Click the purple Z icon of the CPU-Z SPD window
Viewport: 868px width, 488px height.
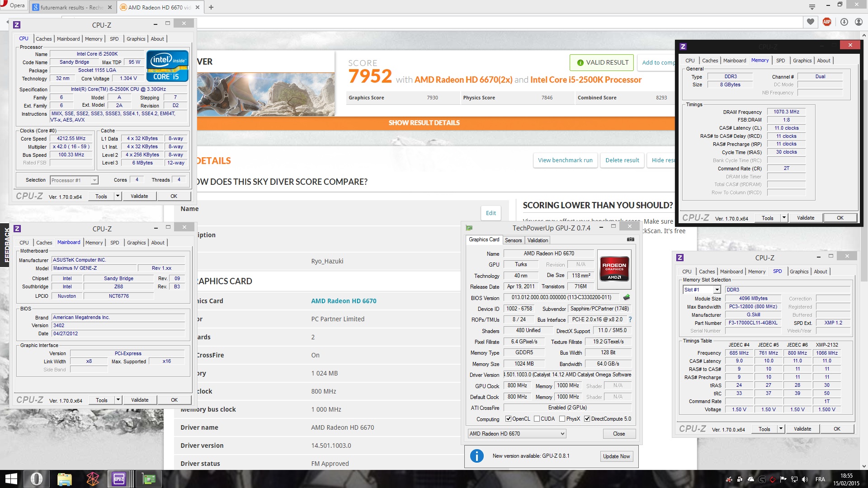click(x=680, y=258)
